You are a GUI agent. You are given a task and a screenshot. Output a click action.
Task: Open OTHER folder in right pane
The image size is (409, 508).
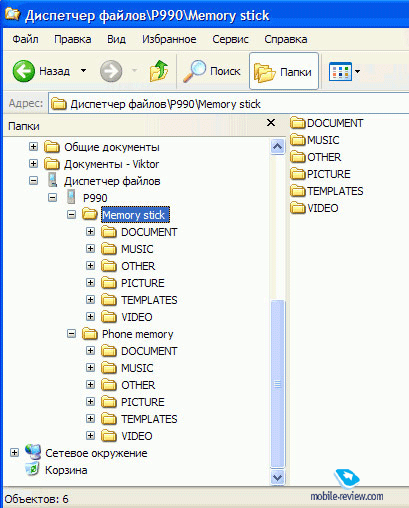click(x=315, y=157)
